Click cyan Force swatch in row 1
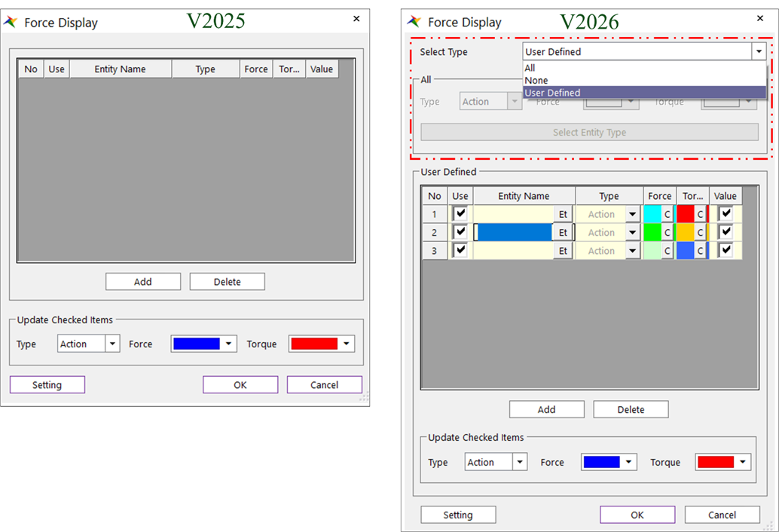This screenshot has height=532, width=779. pyautogui.click(x=652, y=214)
